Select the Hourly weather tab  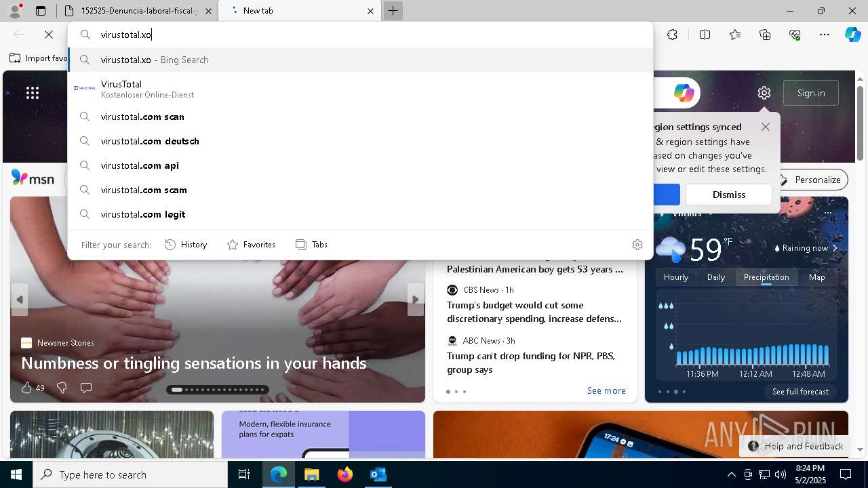point(676,277)
